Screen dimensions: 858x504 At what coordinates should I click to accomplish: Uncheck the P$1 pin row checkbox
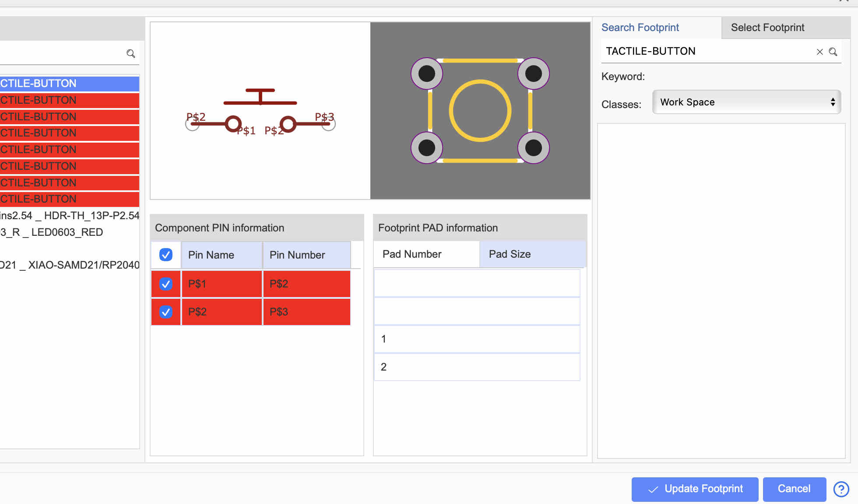tap(165, 284)
